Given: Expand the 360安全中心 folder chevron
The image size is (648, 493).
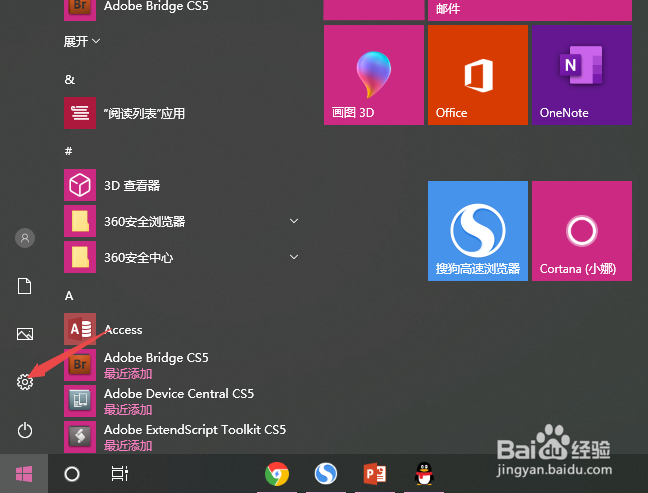Looking at the screenshot, I should 294,257.
